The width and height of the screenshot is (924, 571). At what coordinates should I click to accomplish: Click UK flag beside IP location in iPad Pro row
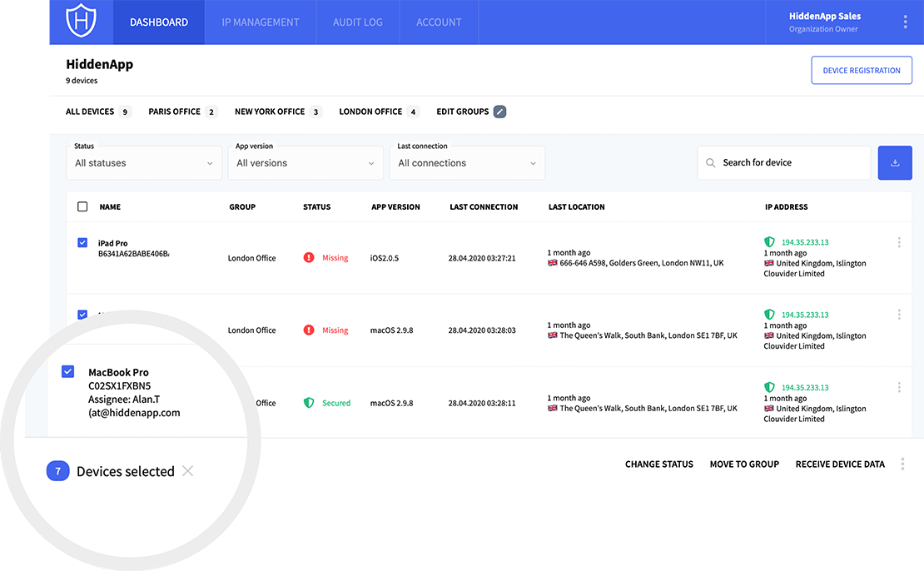pyautogui.click(x=768, y=263)
